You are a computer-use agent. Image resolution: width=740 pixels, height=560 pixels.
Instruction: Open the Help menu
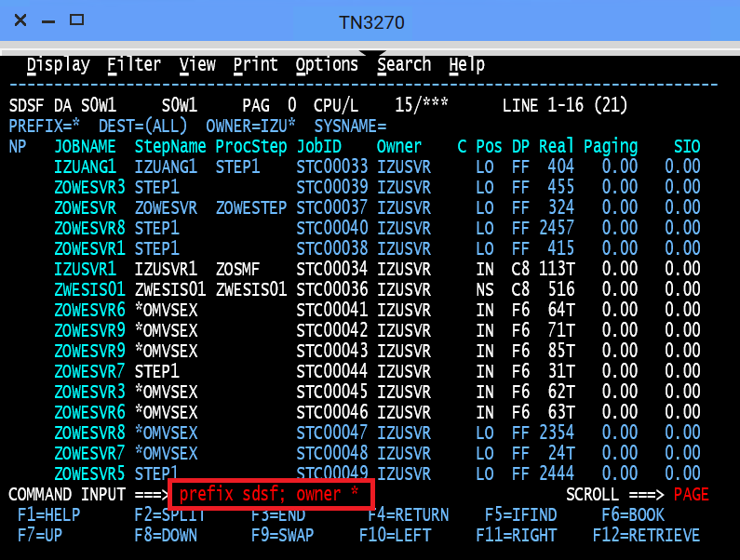[x=466, y=65]
